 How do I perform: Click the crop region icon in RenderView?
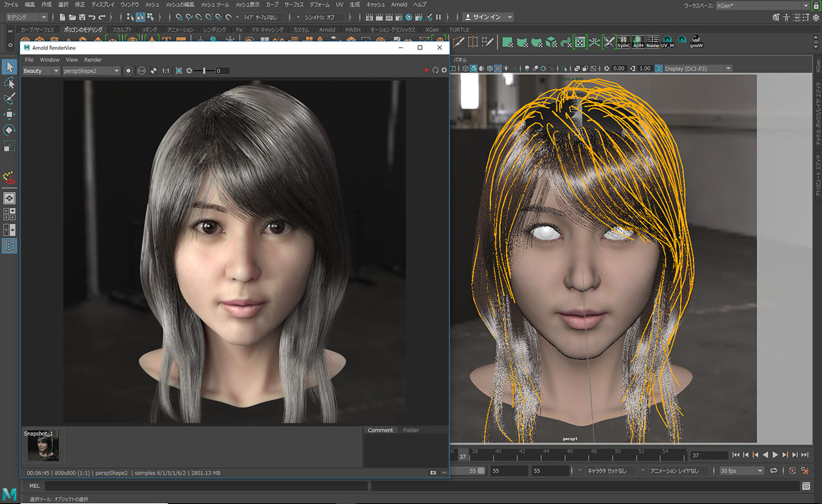[x=179, y=71]
